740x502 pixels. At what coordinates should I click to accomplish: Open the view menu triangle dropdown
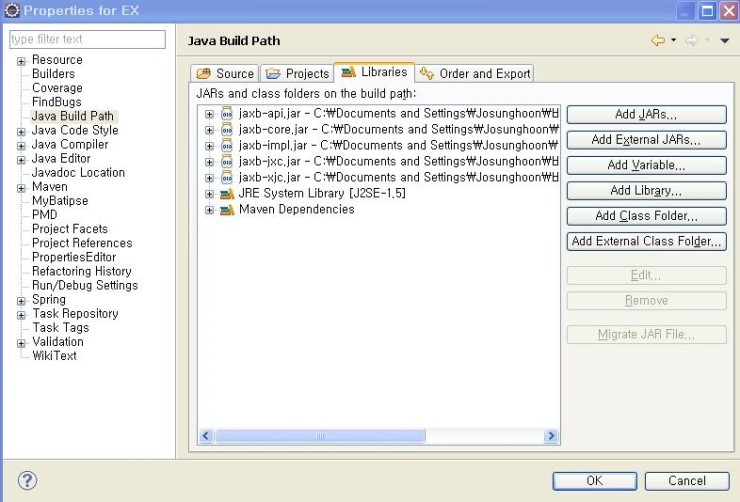pyautogui.click(x=725, y=41)
